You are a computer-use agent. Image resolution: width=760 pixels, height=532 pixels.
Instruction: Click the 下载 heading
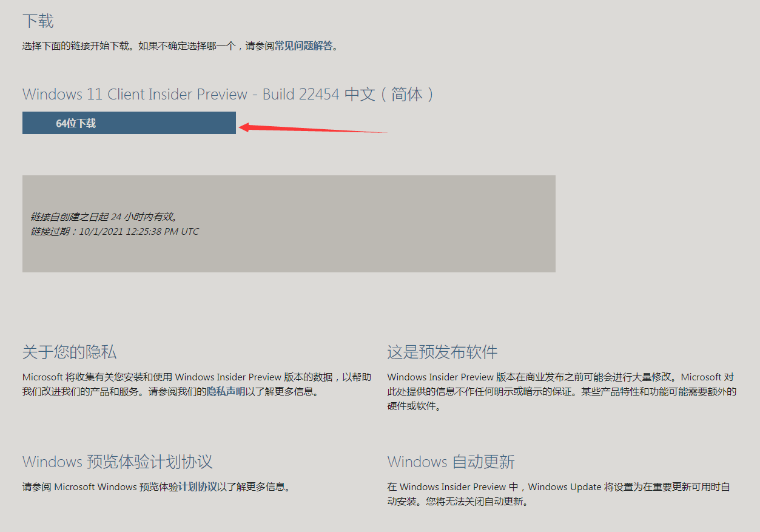38,21
